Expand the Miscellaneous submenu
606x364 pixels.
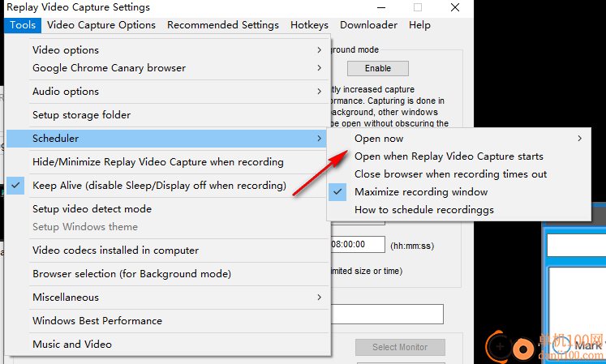tap(167, 298)
